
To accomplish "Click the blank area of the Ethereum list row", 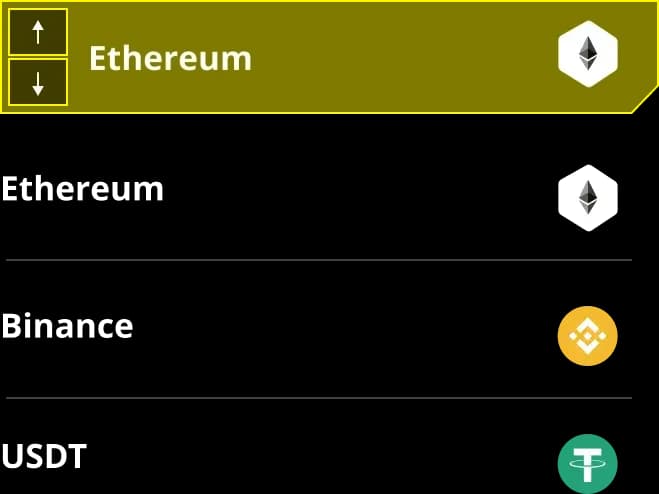I will coord(361,189).
